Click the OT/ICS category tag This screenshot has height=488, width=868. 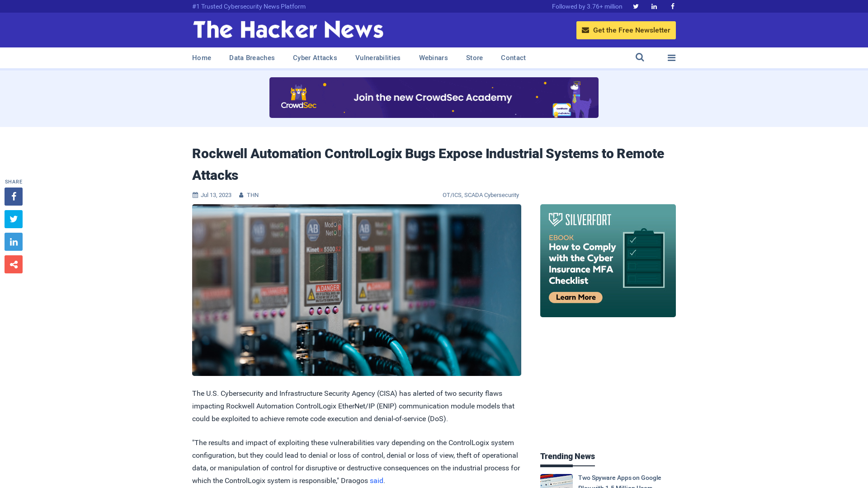point(452,195)
